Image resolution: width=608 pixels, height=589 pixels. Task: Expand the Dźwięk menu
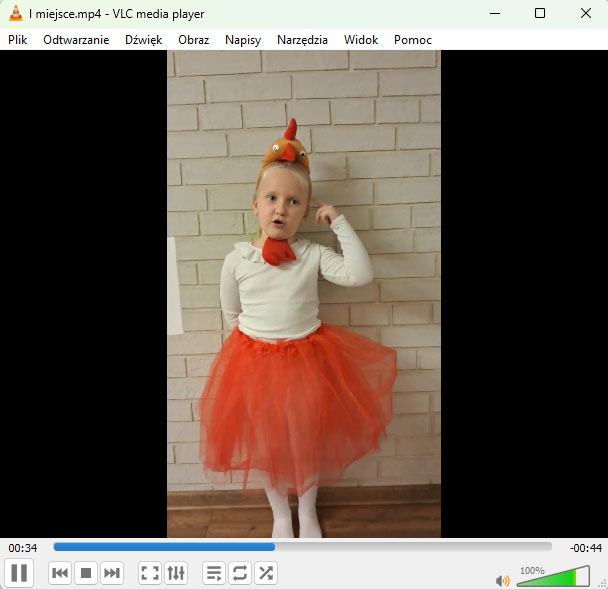point(143,40)
